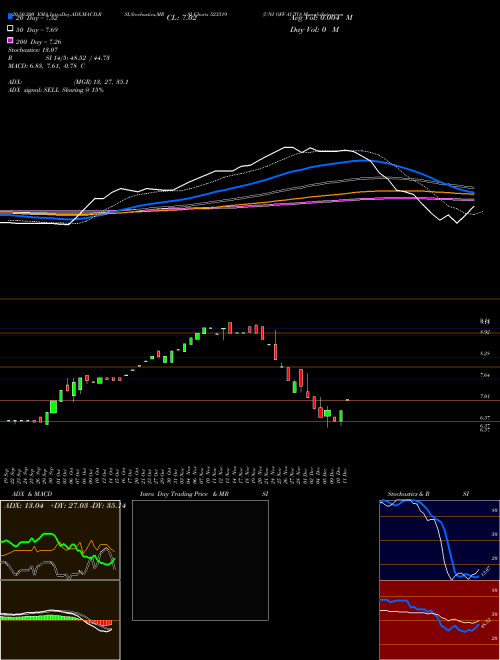Image resolution: width=500 pixels, height=660 pixels.
Task: Click the 'Stochastics & R' panel title
Action: [409, 494]
